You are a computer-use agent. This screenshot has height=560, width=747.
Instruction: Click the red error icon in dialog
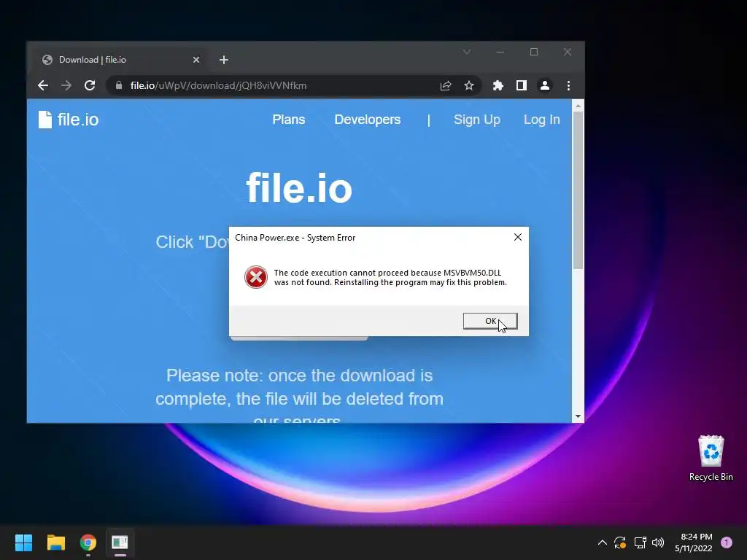[x=256, y=277]
